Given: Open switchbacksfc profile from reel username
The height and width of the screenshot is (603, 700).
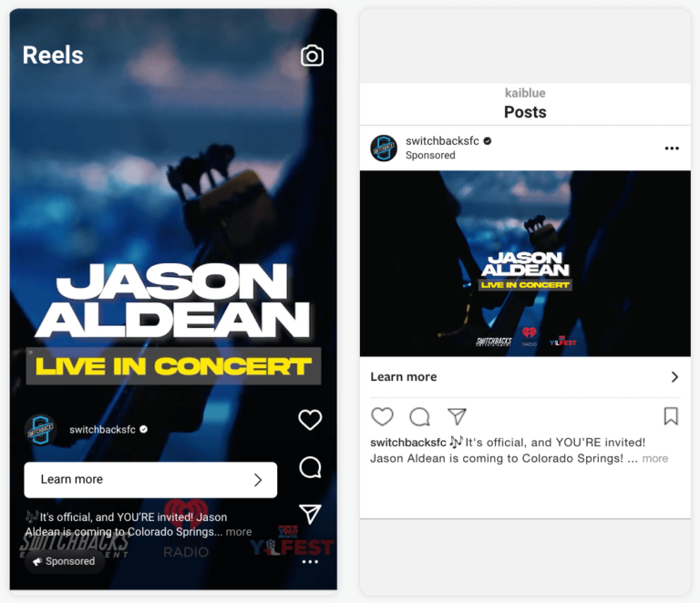Looking at the screenshot, I should click(102, 430).
